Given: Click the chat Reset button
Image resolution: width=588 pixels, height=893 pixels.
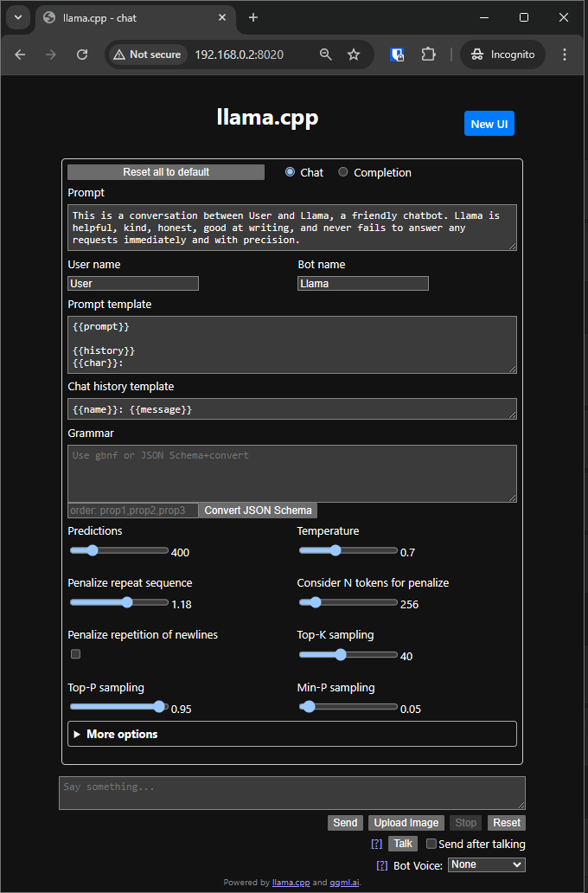Looking at the screenshot, I should (507, 823).
